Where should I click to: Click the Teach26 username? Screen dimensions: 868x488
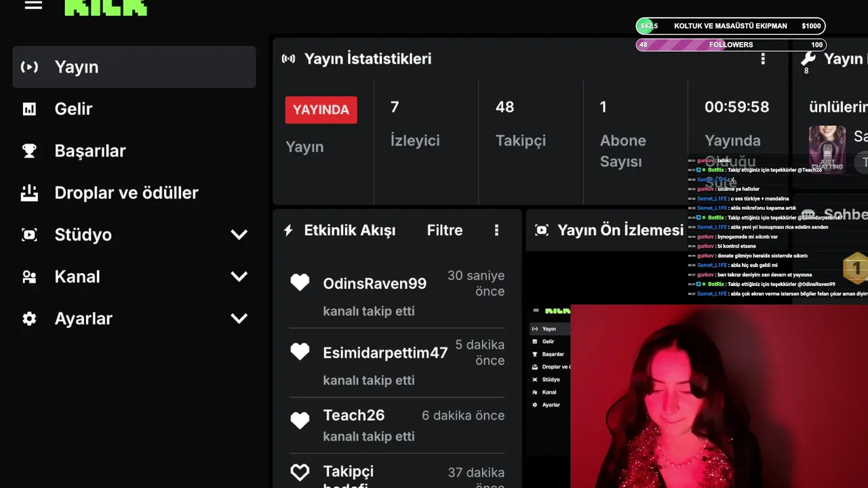point(354,415)
